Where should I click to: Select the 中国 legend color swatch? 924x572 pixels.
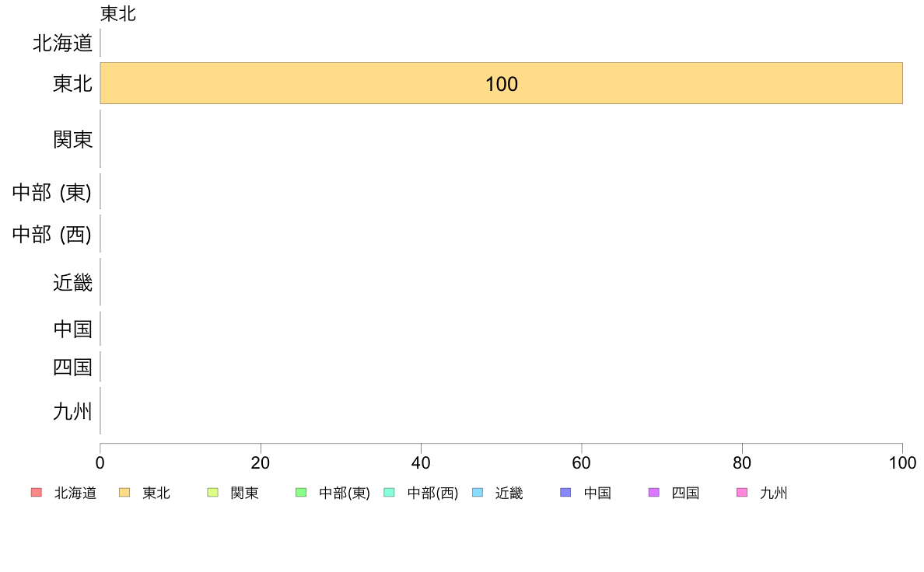(x=565, y=493)
